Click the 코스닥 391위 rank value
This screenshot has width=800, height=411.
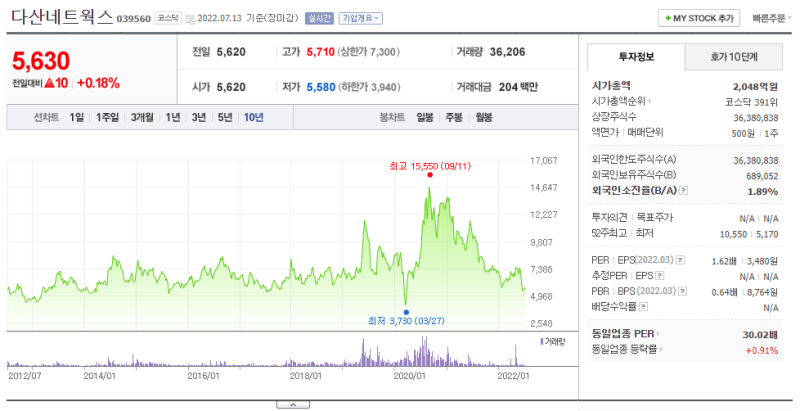point(752,102)
